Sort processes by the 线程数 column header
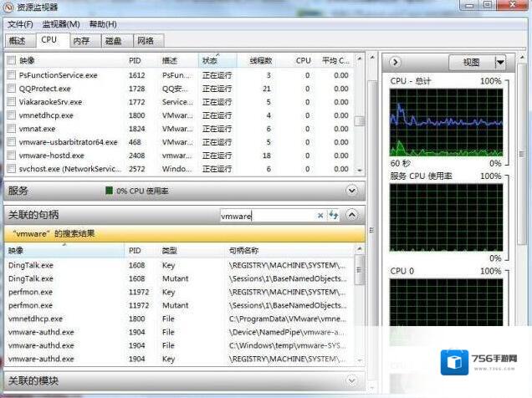The image size is (532, 398). tap(260, 60)
